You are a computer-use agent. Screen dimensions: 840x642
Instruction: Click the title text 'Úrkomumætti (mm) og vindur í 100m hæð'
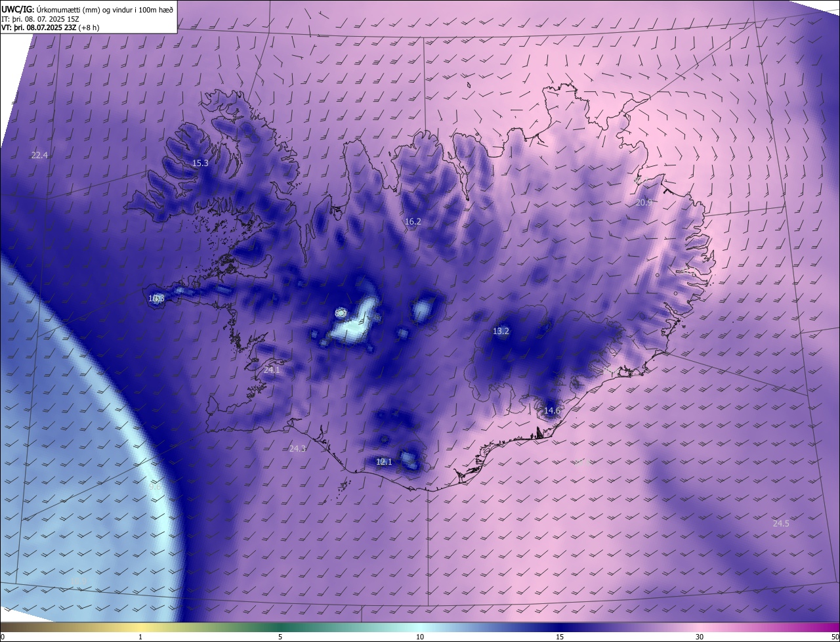(x=105, y=9)
